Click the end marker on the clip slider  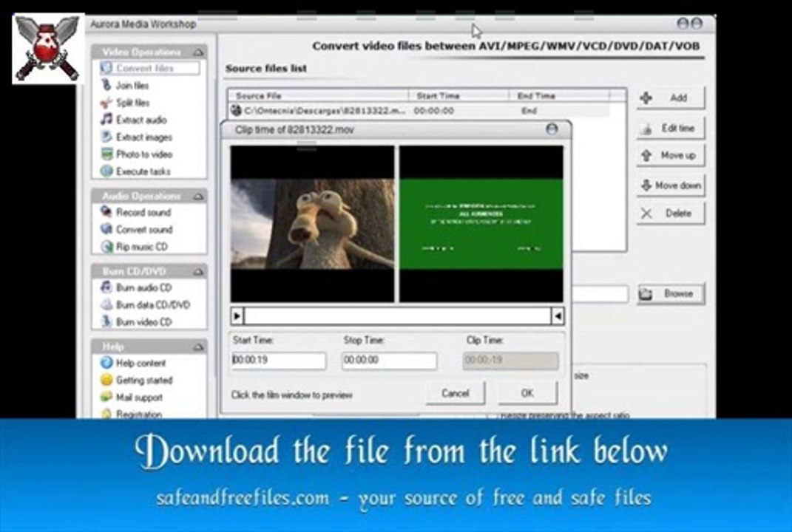558,316
